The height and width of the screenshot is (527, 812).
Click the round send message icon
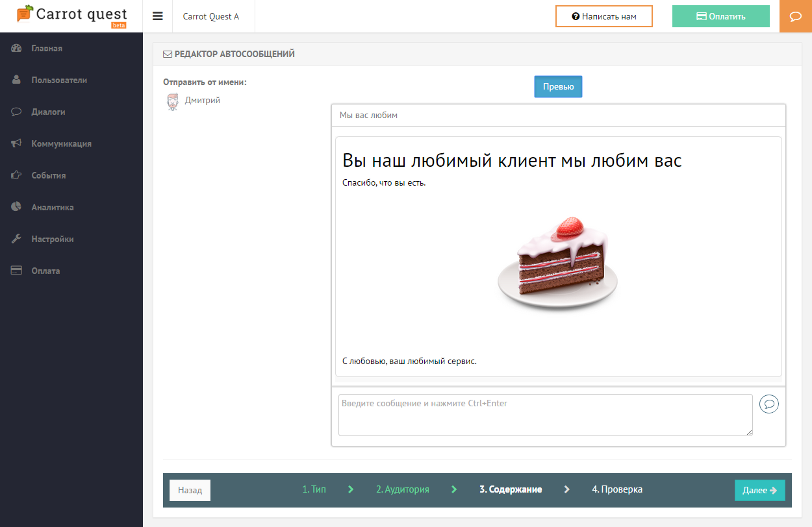coord(769,404)
